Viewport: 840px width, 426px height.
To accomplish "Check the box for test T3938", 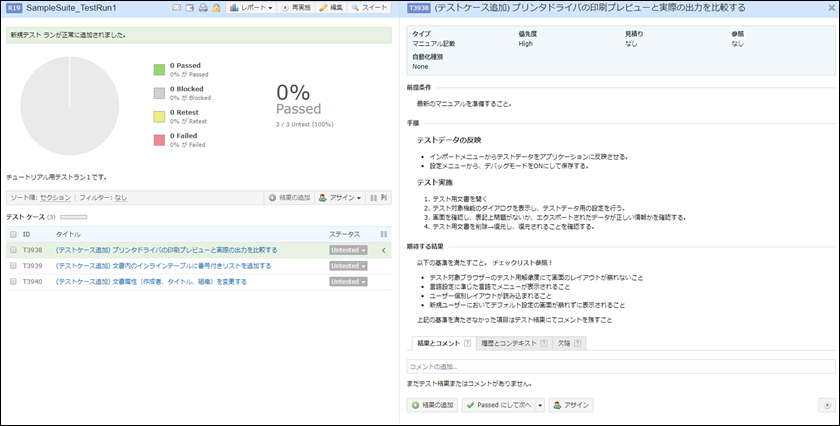I will [13, 250].
